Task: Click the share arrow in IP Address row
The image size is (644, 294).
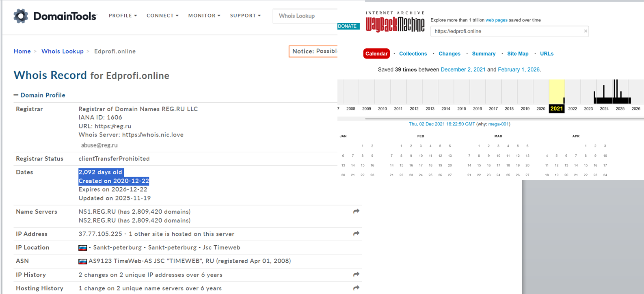Action: pyautogui.click(x=356, y=233)
